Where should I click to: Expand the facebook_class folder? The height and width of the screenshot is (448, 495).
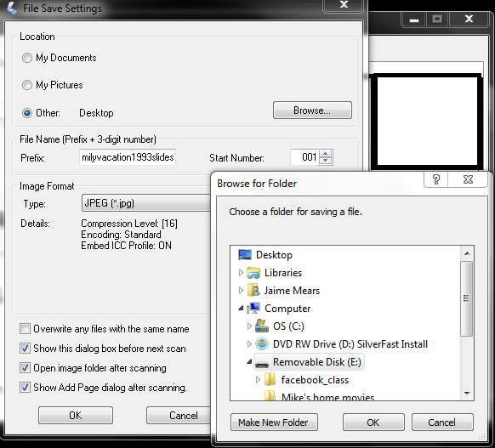tap(258, 379)
